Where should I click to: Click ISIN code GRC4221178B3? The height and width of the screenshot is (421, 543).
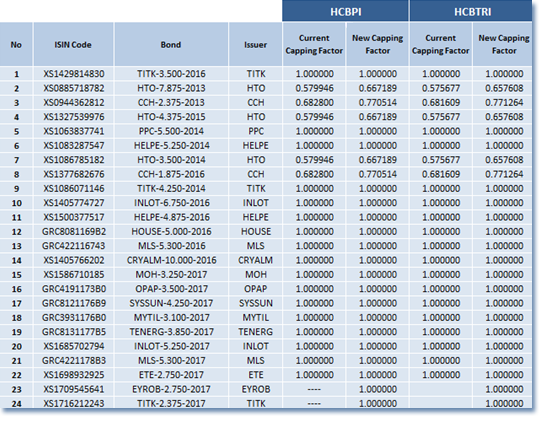tap(74, 360)
